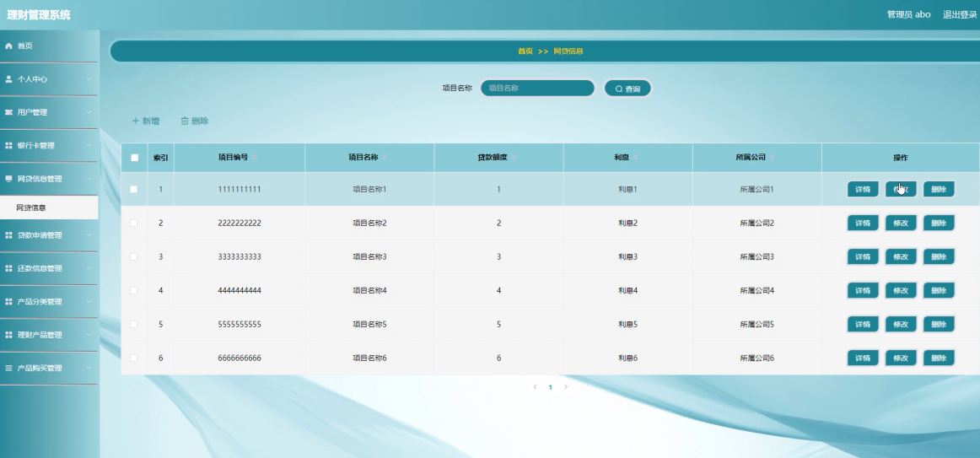Toggle the select-all checkbox in table header
The height and width of the screenshot is (458, 980).
134,158
